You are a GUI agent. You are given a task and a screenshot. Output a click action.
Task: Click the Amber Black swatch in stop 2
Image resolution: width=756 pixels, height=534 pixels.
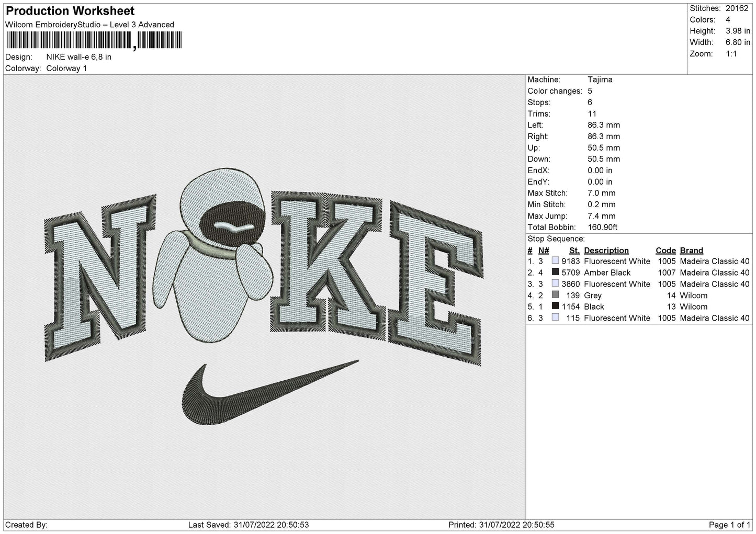(555, 272)
